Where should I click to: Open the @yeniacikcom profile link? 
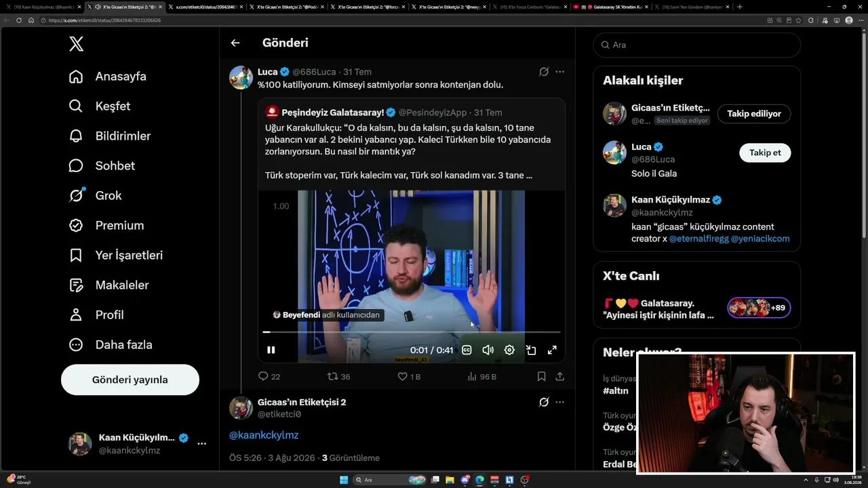pos(760,239)
